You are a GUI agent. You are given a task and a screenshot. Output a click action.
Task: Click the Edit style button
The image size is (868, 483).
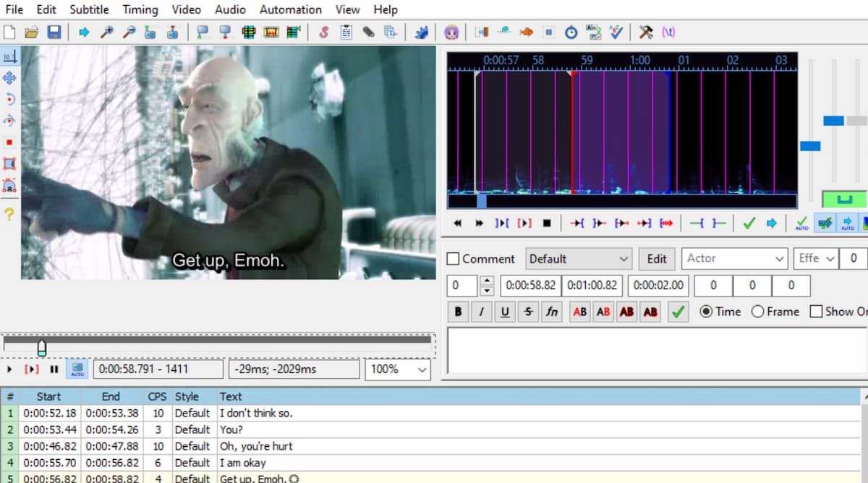(656, 259)
